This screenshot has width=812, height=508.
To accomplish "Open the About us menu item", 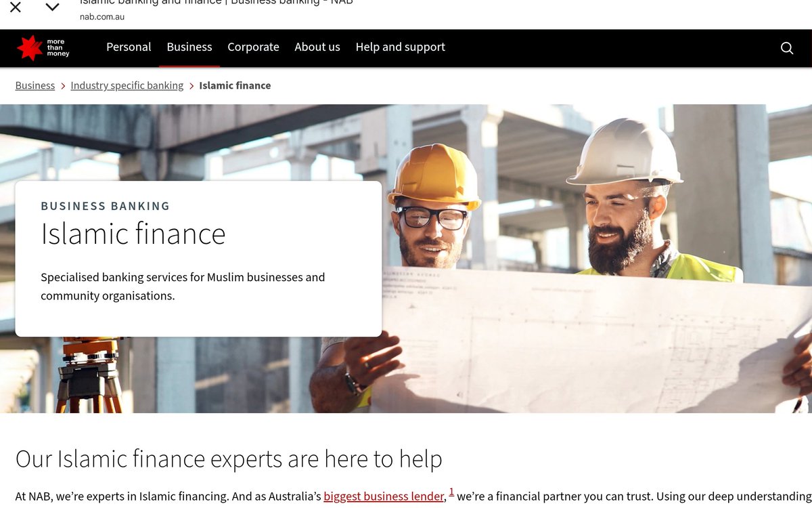I will point(317,47).
